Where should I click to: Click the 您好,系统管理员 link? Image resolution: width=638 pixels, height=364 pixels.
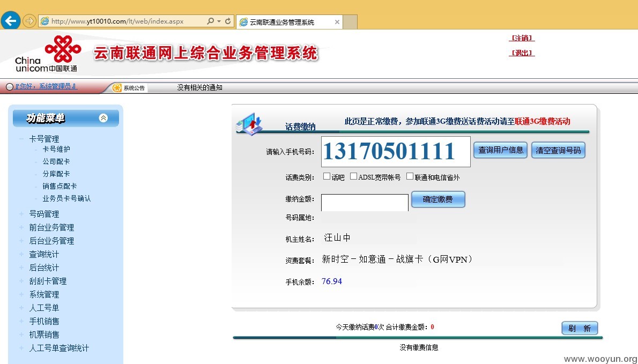click(46, 86)
